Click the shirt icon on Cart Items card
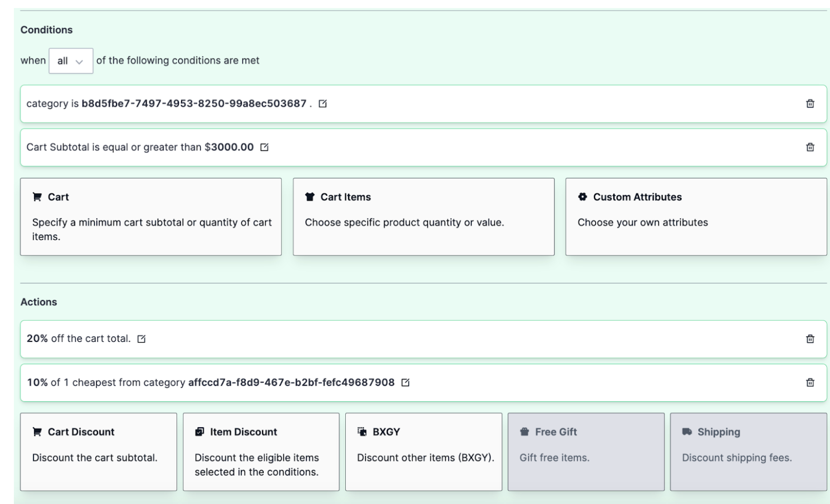Viewport: 830px width, 504px height. [x=310, y=197]
